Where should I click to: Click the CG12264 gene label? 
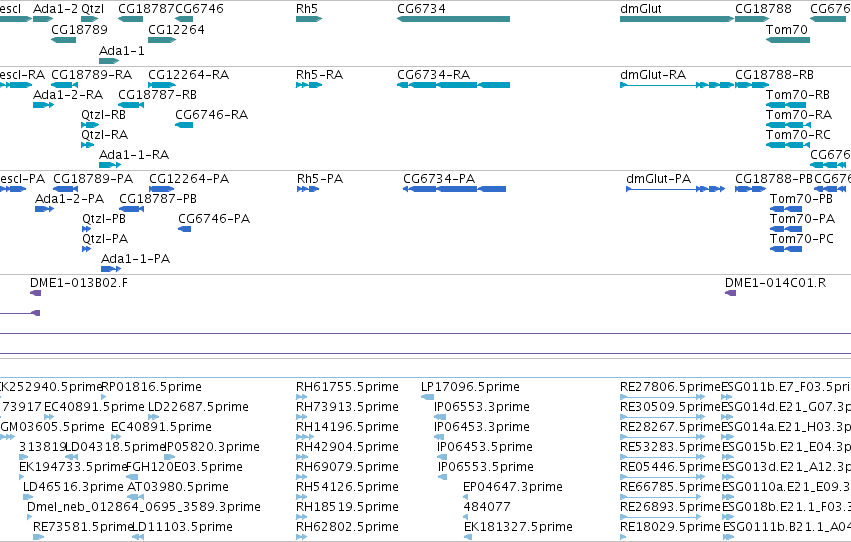pyautogui.click(x=176, y=29)
